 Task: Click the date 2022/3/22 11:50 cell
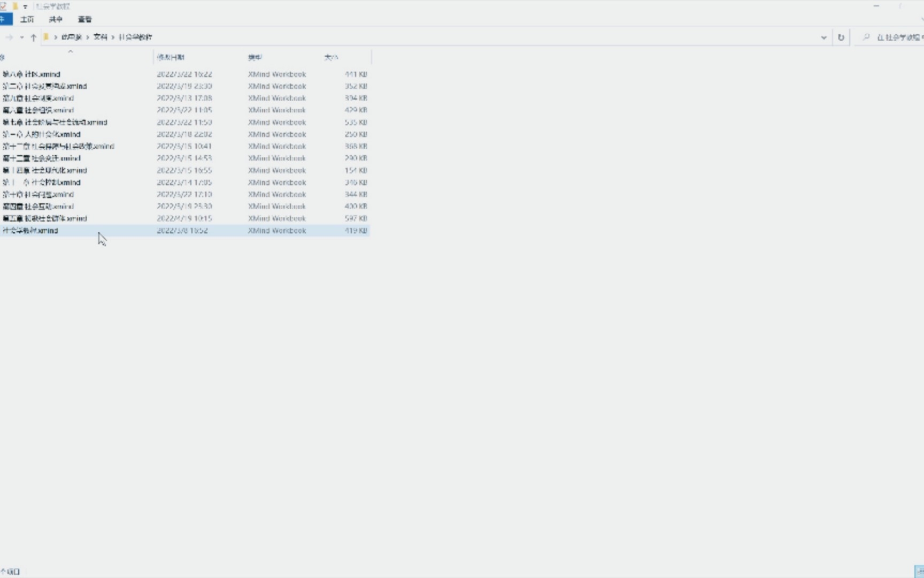point(184,123)
